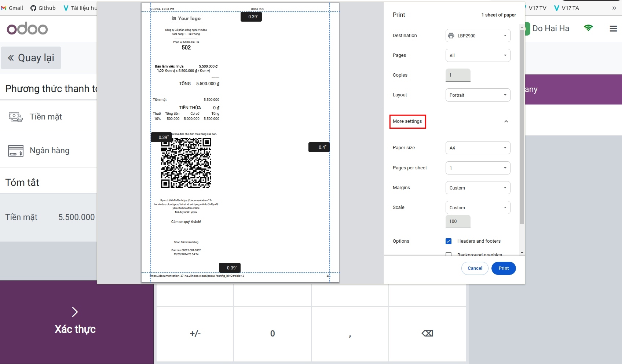Viewport: 622px width, 364px height.
Task: Click the scrollbar down arrow in print panel
Action: pyautogui.click(x=522, y=253)
